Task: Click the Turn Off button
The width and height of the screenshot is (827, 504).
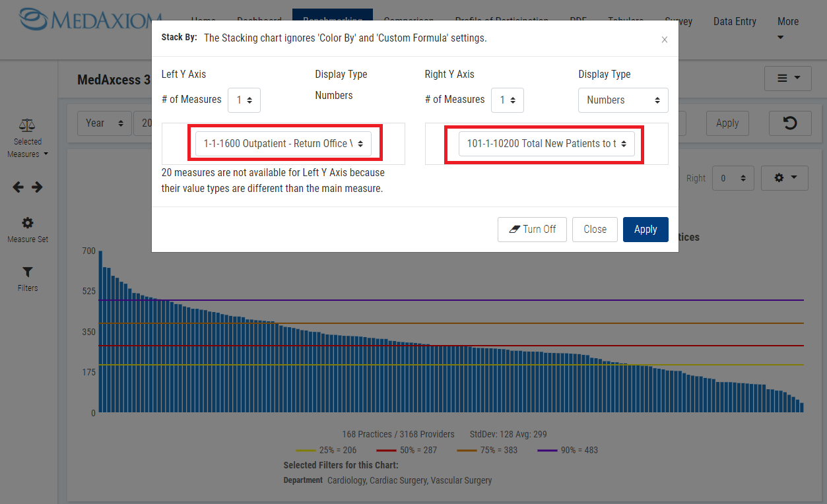Action: [x=532, y=230]
